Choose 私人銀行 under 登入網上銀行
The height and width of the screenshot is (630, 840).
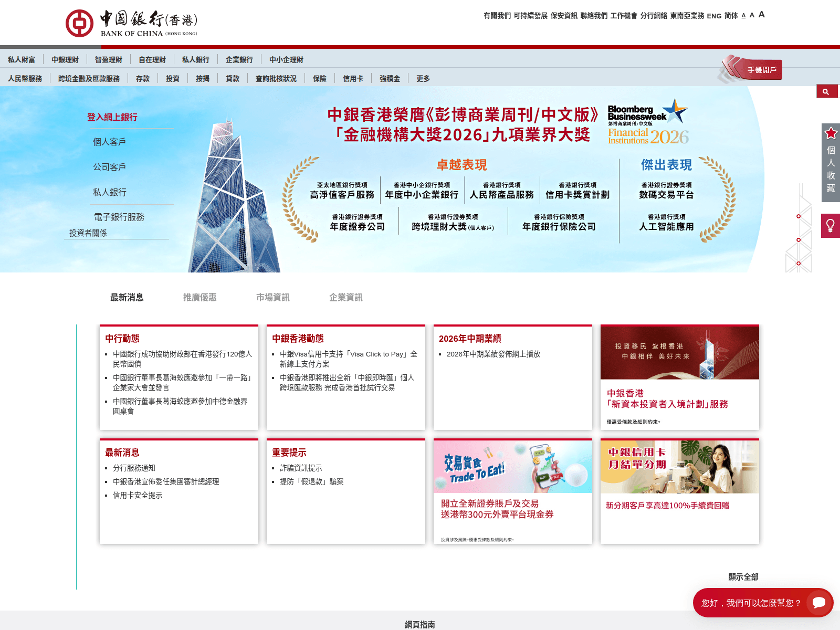click(x=109, y=192)
